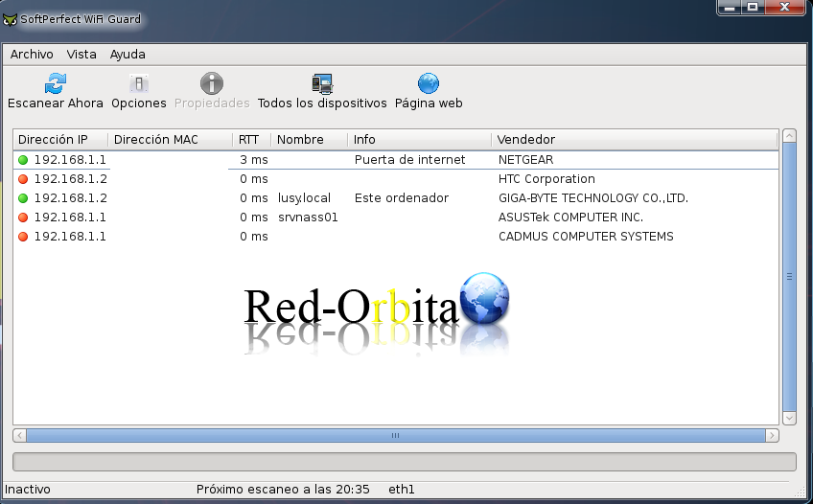
Task: Open Opciones from the toolbar
Action: [139, 84]
